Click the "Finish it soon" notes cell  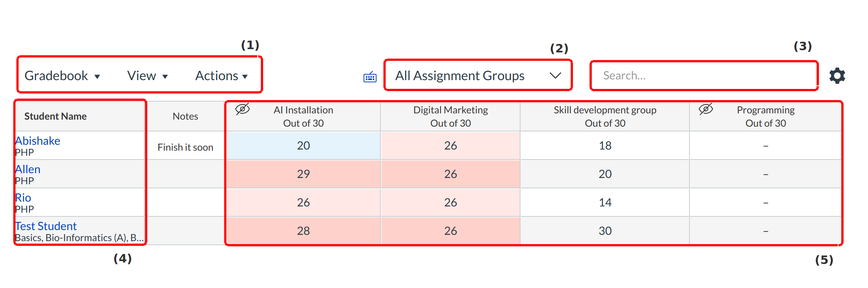185,147
